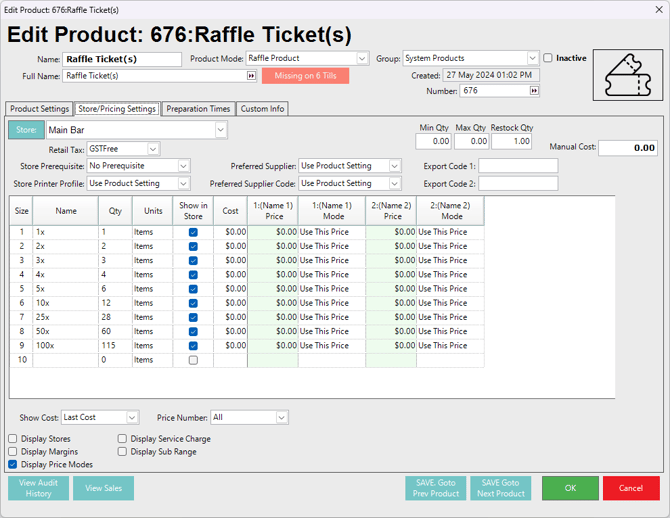
Task: Uncheck Display Price Modes
Action: click(13, 464)
